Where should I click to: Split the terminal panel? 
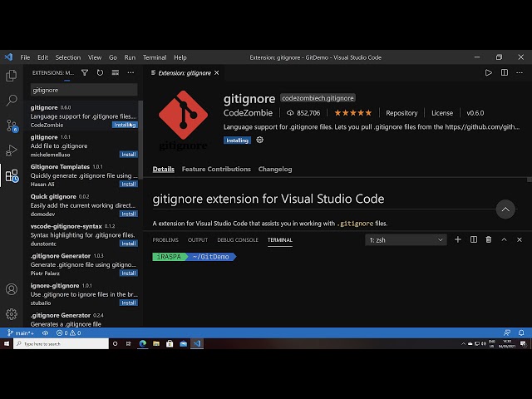point(474,239)
